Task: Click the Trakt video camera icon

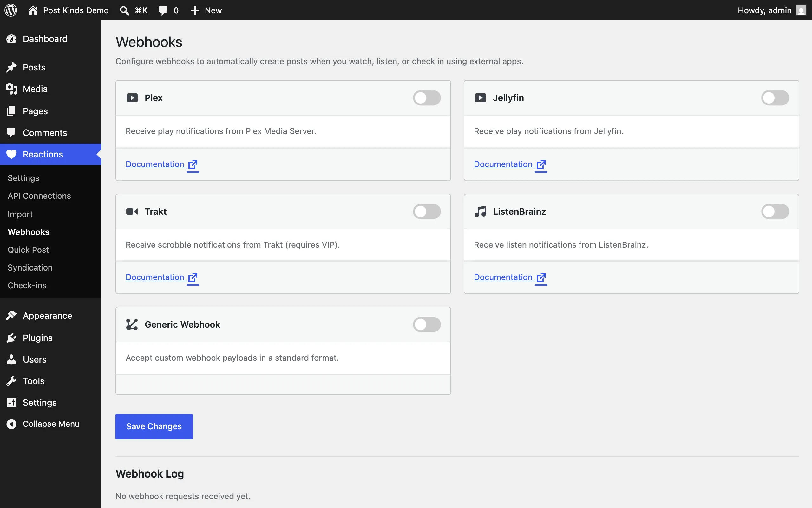Action: (x=132, y=211)
